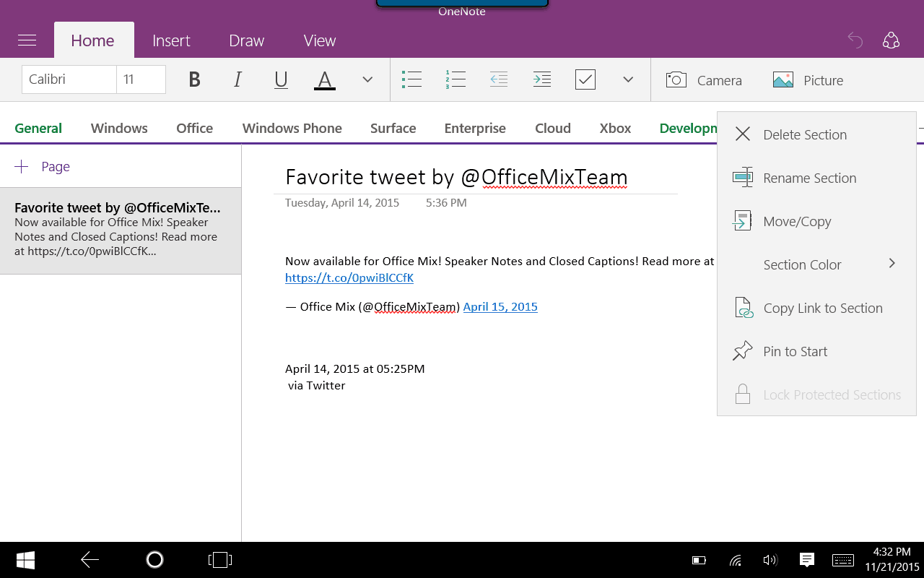Open the hamburger navigation menu
The height and width of the screenshot is (578, 924).
point(27,40)
